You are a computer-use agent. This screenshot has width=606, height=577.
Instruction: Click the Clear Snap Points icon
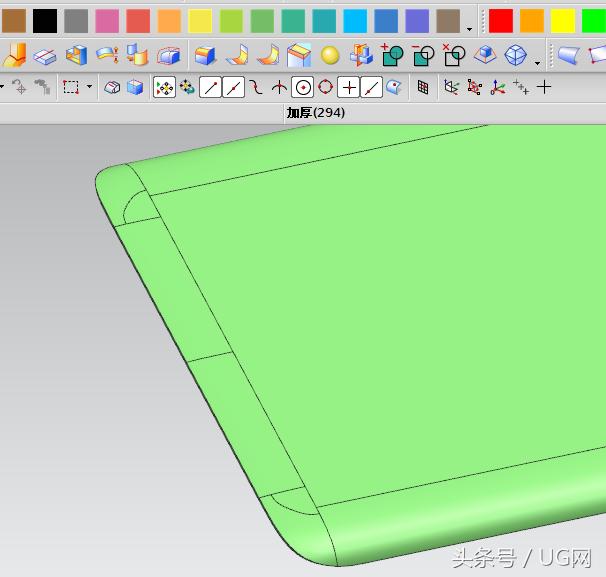[187, 87]
